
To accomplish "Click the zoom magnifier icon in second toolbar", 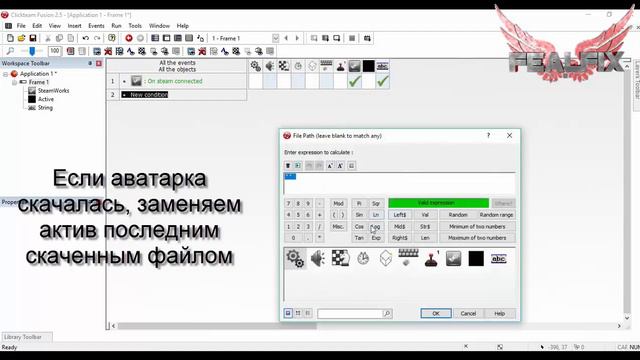I will pyautogui.click(x=10, y=51).
